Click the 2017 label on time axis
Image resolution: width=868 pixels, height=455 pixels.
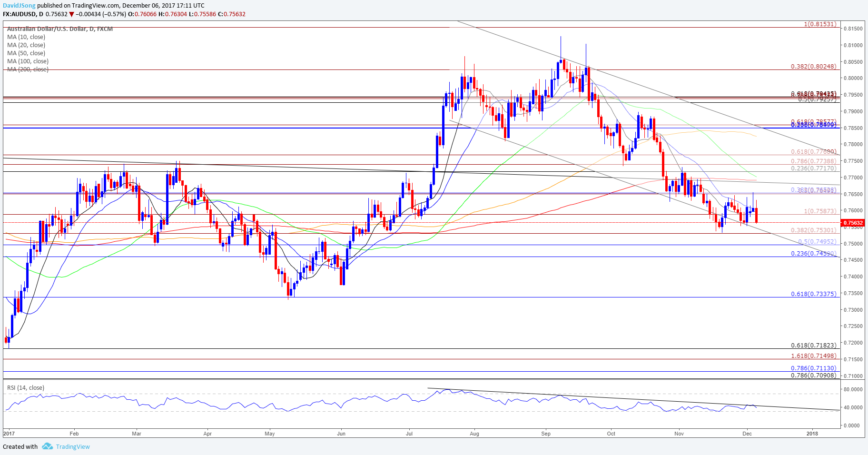(9, 434)
